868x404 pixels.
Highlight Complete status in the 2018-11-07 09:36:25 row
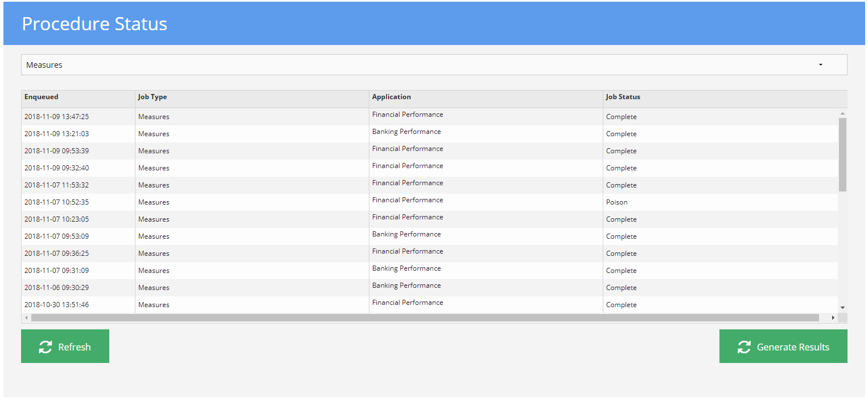click(x=622, y=254)
